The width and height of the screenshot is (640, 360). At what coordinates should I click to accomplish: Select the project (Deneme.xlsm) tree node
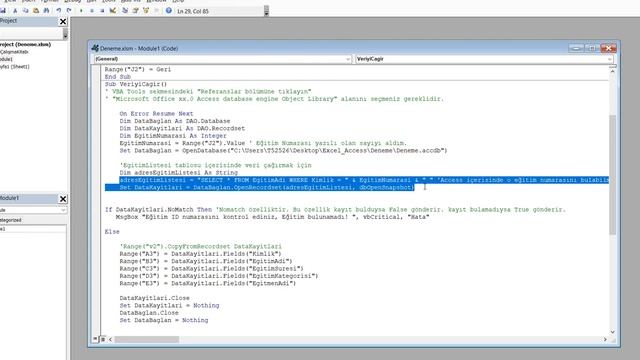point(25,44)
